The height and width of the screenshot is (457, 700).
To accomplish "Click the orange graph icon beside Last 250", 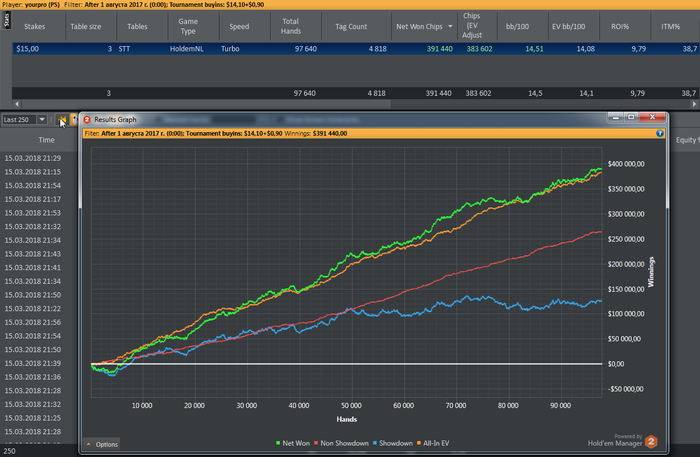I will (x=62, y=120).
